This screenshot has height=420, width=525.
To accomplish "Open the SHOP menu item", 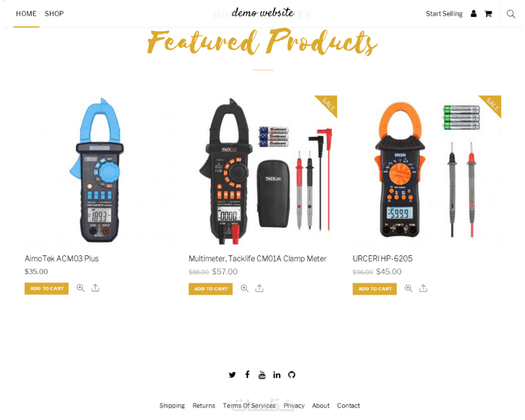I will [54, 14].
